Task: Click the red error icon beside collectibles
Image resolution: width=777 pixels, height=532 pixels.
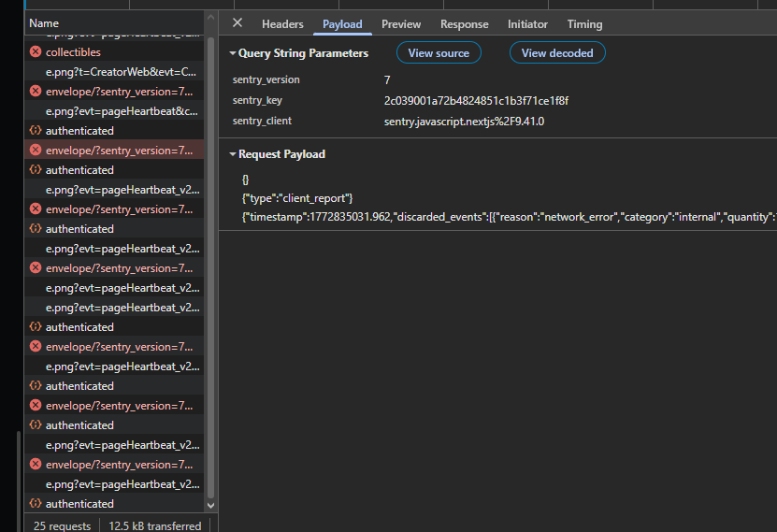Action: coord(36,52)
